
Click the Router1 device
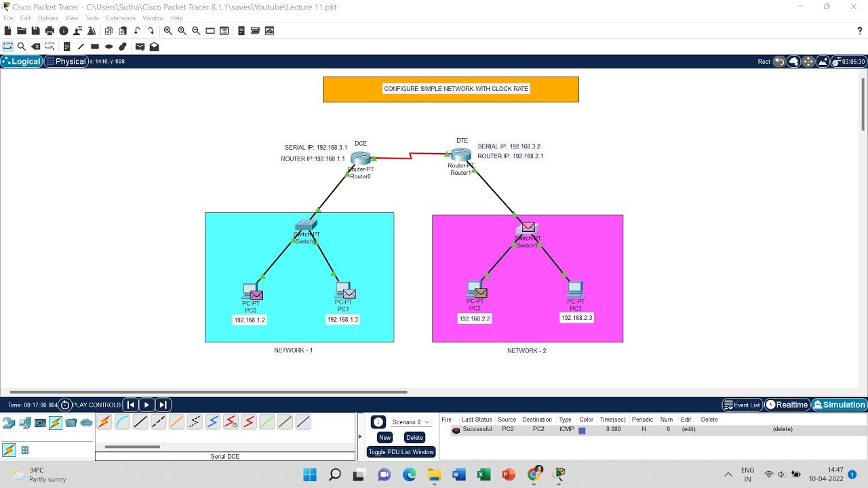(460, 155)
